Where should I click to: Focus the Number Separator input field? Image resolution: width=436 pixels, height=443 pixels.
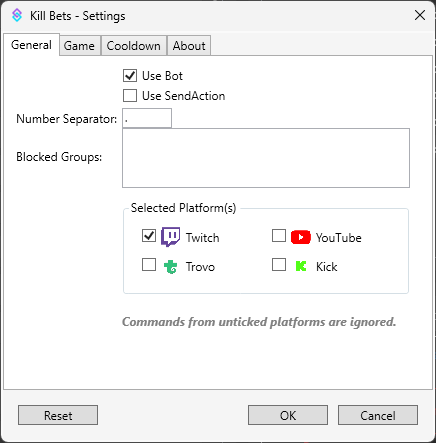click(147, 118)
